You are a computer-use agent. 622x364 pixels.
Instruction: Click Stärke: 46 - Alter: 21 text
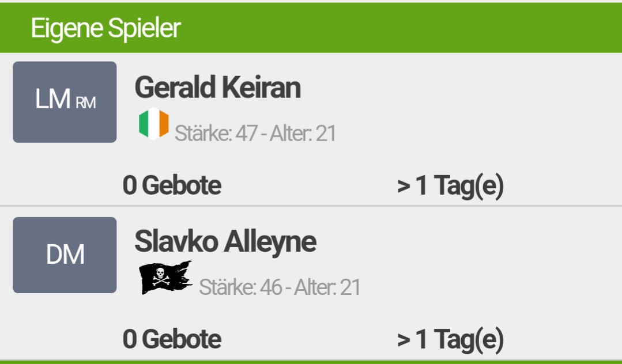point(280,287)
